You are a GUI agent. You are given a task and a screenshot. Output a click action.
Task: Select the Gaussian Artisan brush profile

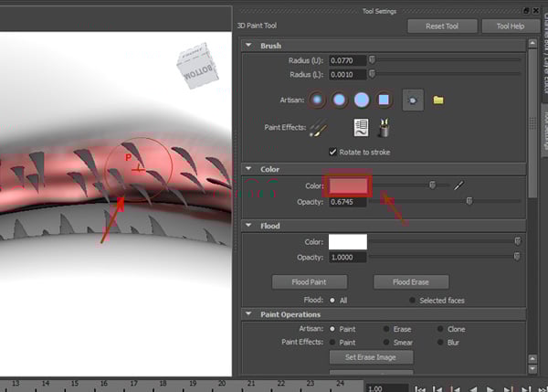[x=317, y=100]
